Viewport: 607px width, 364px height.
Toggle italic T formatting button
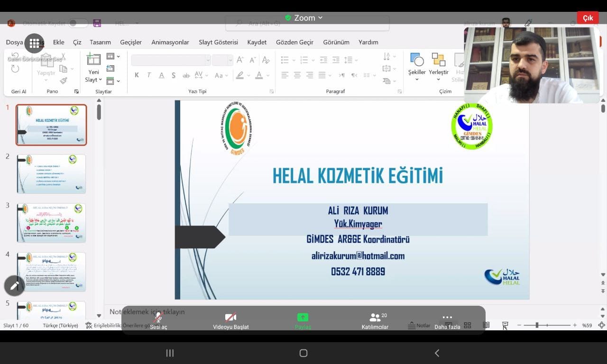click(149, 75)
